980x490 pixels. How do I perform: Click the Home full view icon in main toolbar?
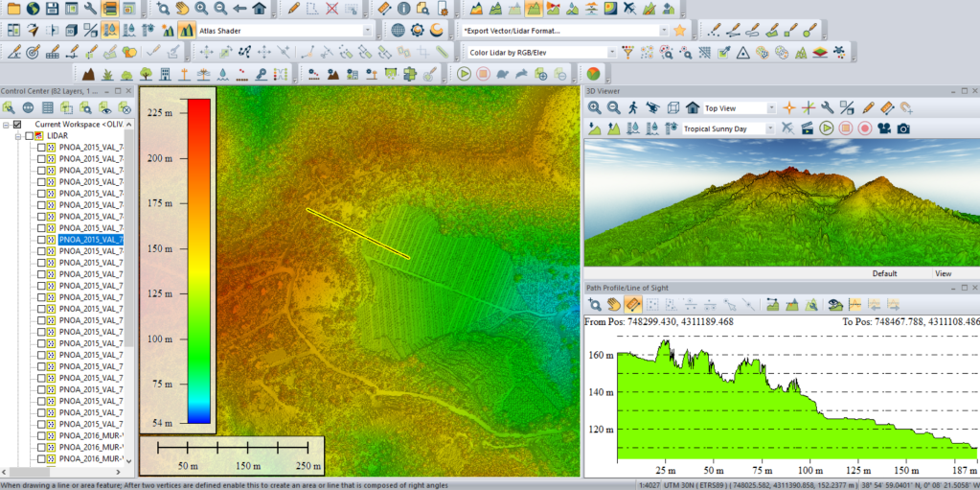click(259, 9)
